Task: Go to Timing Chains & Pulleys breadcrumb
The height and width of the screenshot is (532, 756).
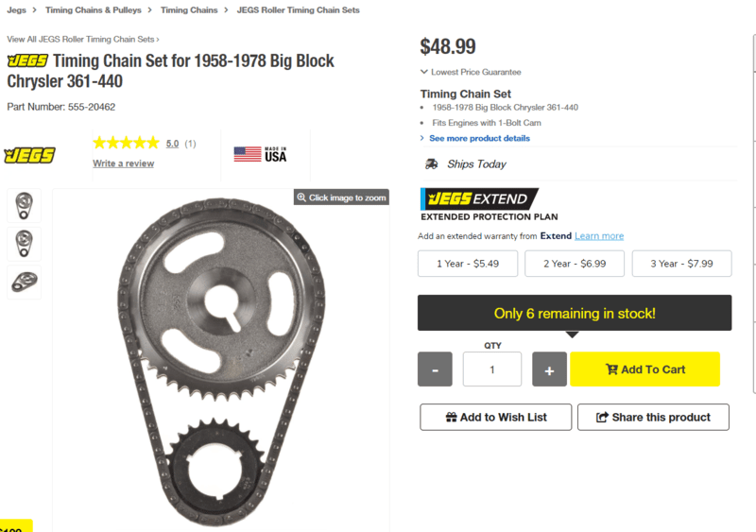Action: pos(94,9)
